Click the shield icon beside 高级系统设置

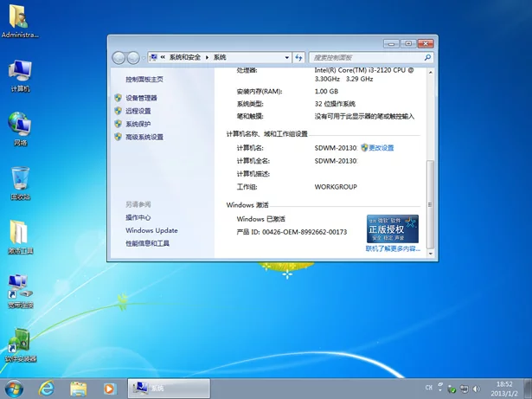click(x=118, y=137)
